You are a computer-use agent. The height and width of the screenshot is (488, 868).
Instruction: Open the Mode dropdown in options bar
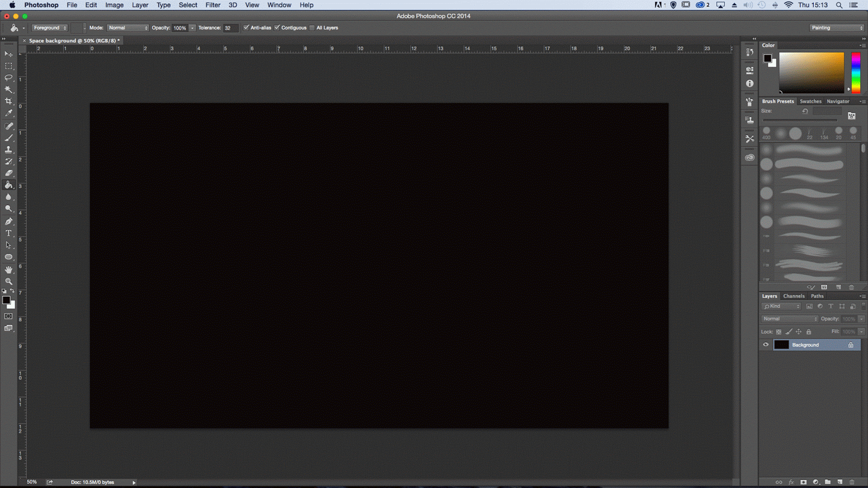click(x=127, y=28)
